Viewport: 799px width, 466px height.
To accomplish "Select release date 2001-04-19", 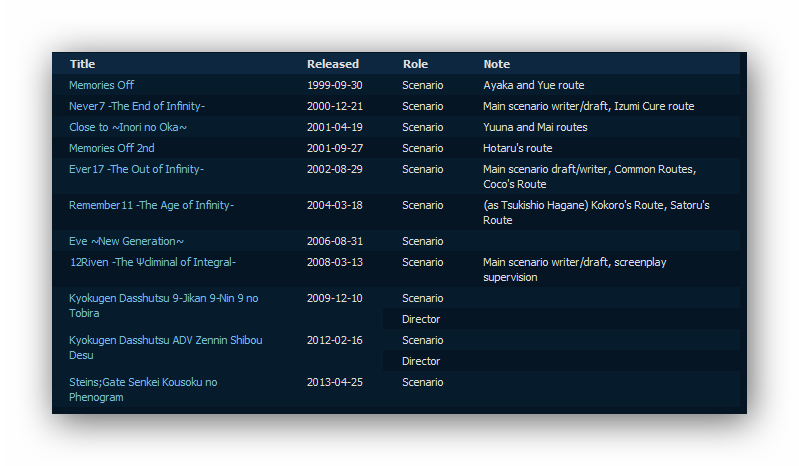I will [335, 127].
